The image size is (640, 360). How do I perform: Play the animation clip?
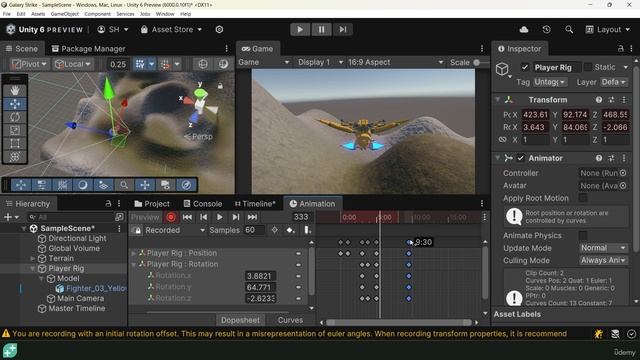[x=220, y=217]
